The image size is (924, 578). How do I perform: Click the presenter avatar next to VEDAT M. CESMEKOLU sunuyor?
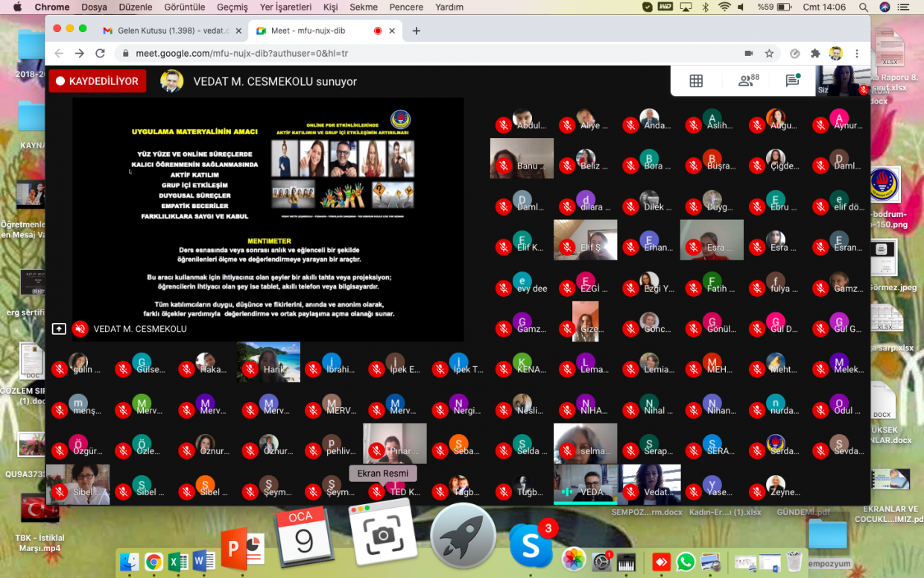pos(172,81)
